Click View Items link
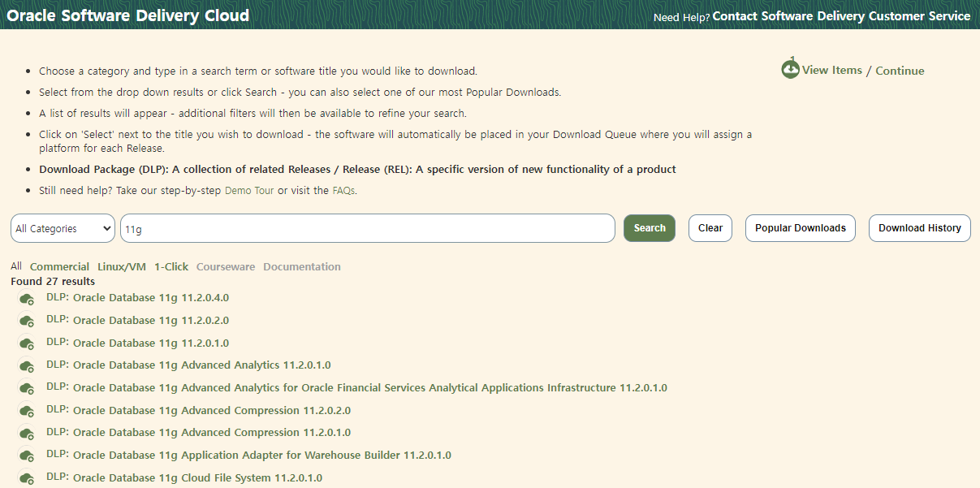 click(x=832, y=70)
